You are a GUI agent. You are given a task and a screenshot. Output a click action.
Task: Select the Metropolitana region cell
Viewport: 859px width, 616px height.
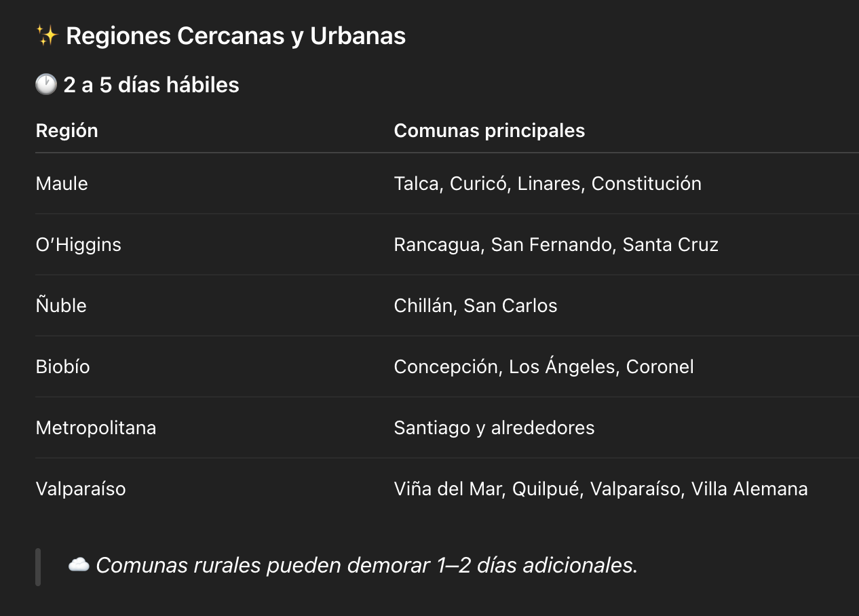coord(96,427)
